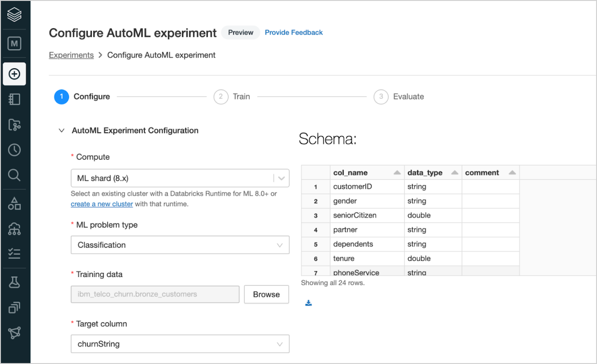Open the Compute ML shard dropdown
The width and height of the screenshot is (597, 364).
180,178
